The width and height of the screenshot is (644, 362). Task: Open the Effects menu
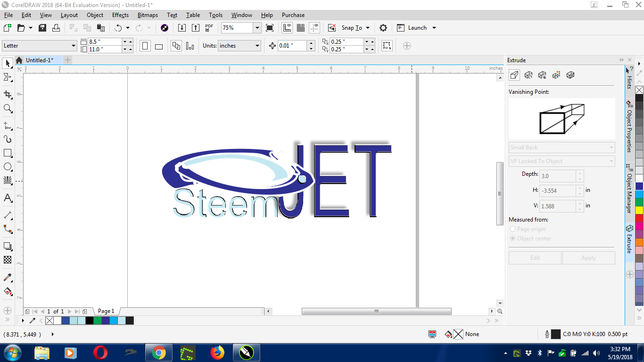[120, 15]
